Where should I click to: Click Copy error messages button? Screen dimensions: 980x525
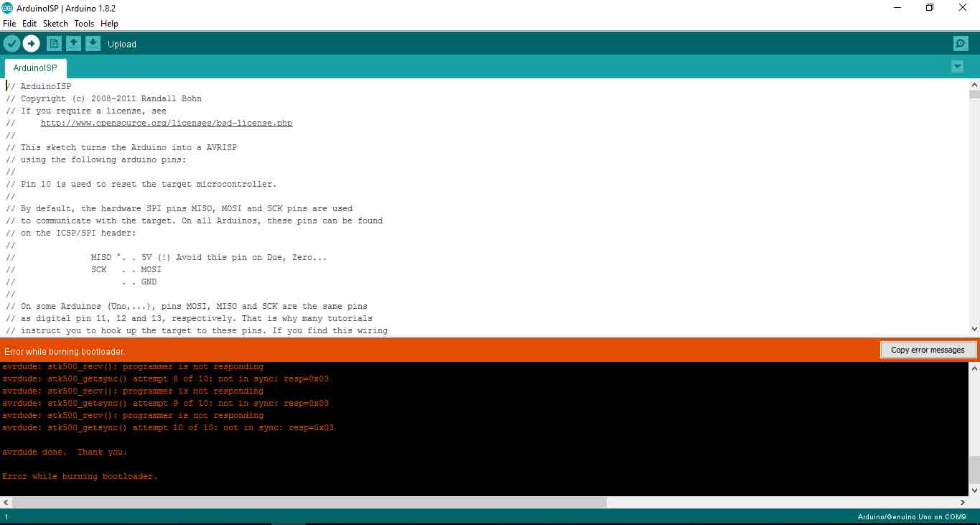[x=928, y=350]
